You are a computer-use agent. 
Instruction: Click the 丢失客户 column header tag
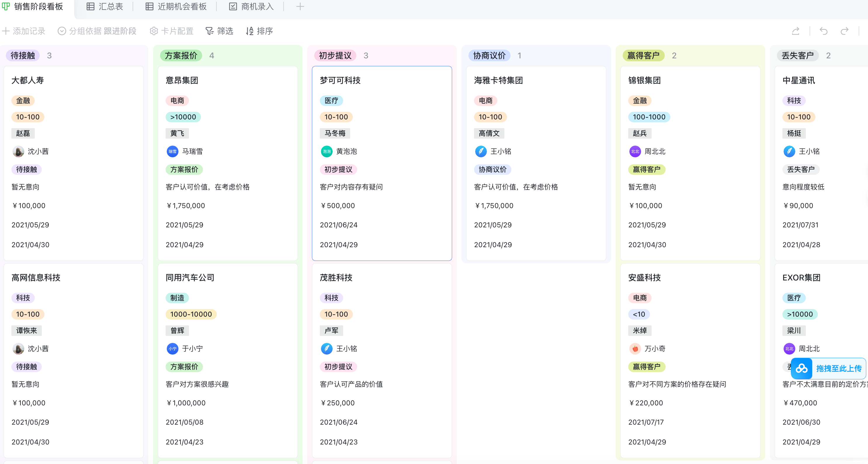pos(797,55)
